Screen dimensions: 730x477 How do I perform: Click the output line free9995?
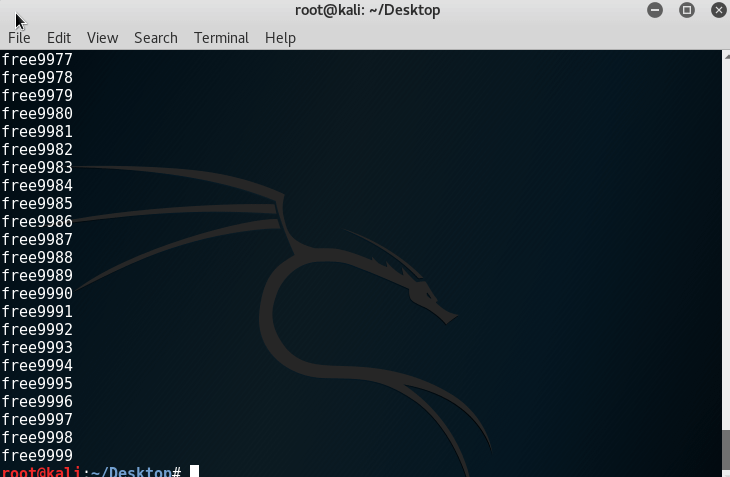coord(37,383)
